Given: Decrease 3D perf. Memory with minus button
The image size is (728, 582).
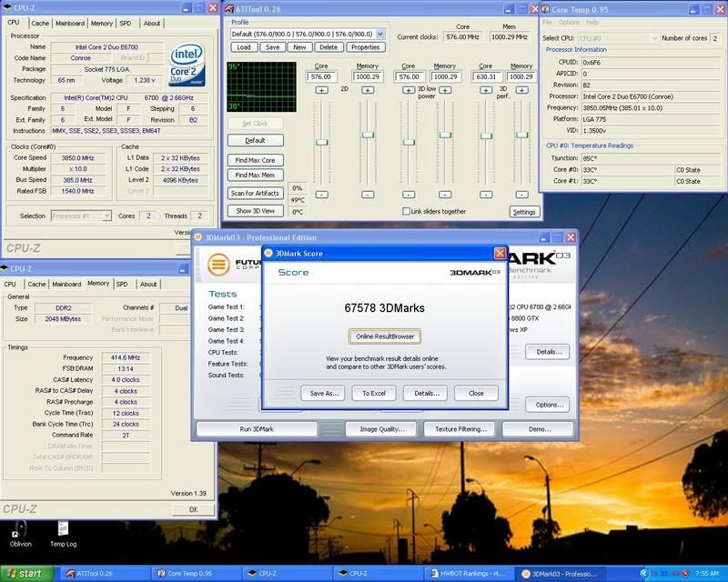Looking at the screenshot, I should point(521,195).
